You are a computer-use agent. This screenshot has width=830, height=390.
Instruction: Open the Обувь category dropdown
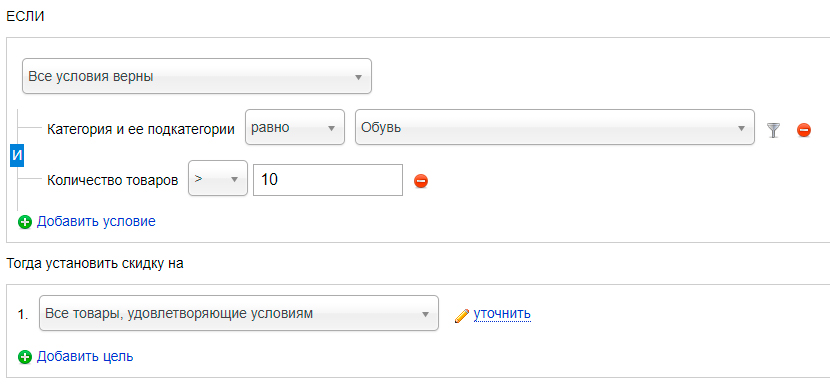(x=555, y=127)
